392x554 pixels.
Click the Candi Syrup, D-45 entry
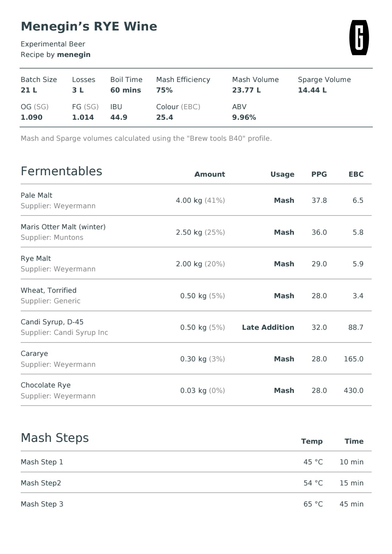pyautogui.click(x=196, y=327)
